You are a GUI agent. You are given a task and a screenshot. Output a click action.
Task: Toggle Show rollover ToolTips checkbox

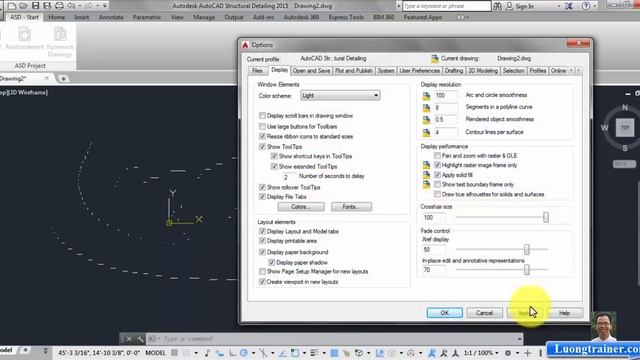point(262,187)
